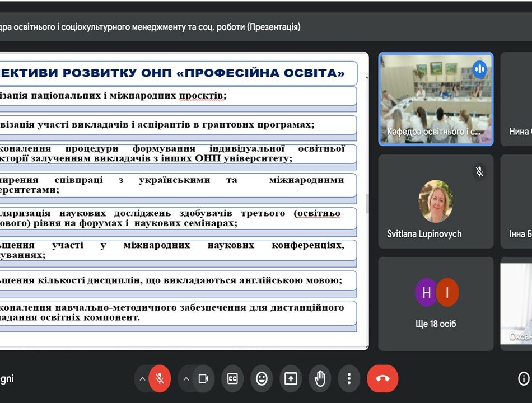Select Svitlana Lupinovych's profile avatar
This screenshot has height=403, width=532.
436,201
